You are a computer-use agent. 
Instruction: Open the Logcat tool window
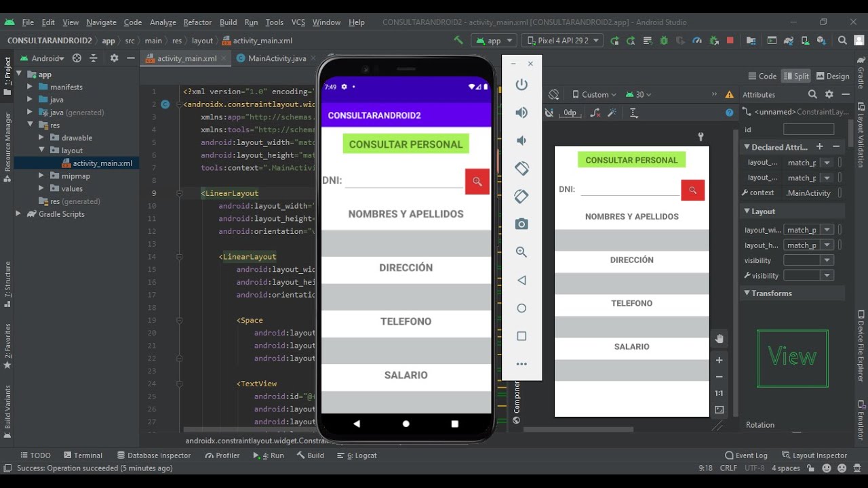[357, 455]
